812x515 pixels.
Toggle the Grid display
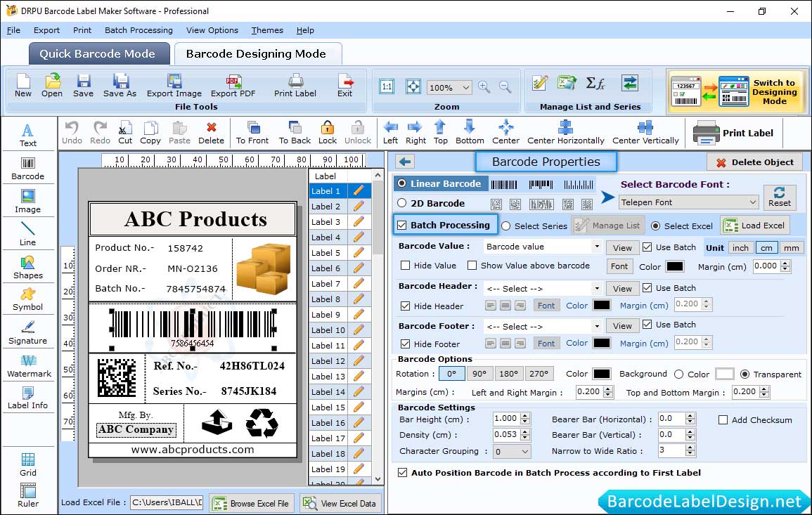pyautogui.click(x=28, y=465)
